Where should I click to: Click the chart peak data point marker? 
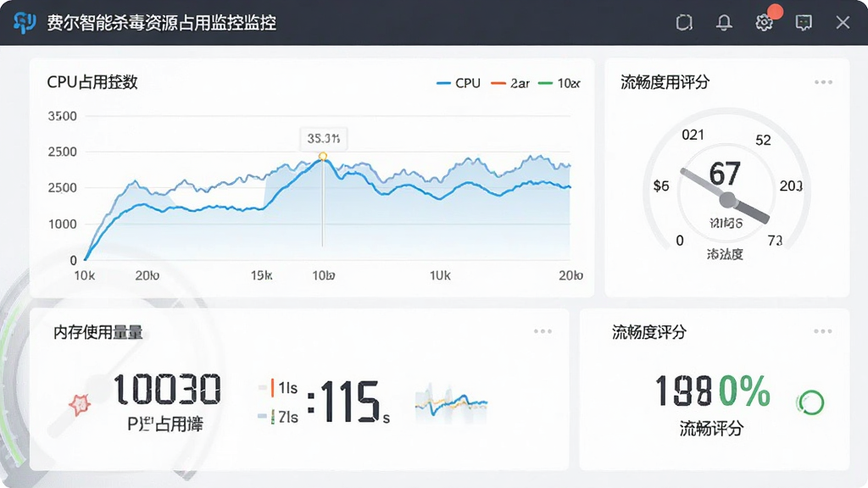323,157
